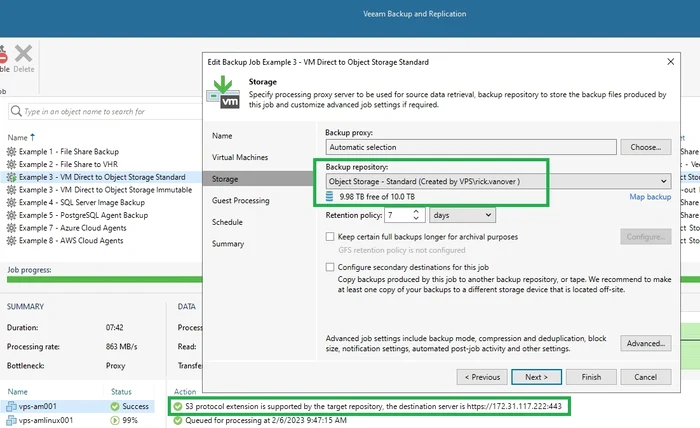Click gear icon of Example 7 - Azure Cloud Agents
Viewport: 700px width, 428px height.
pos(11,228)
